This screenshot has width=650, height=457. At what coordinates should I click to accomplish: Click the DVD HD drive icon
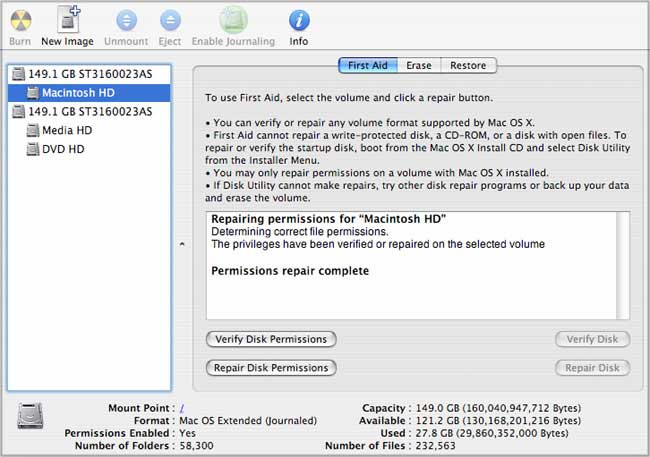click(x=33, y=149)
